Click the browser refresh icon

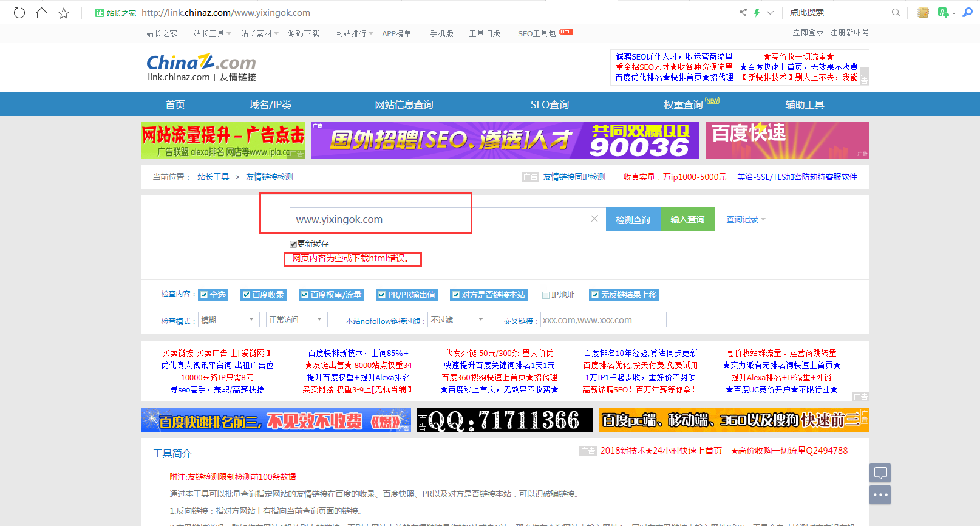click(x=19, y=13)
